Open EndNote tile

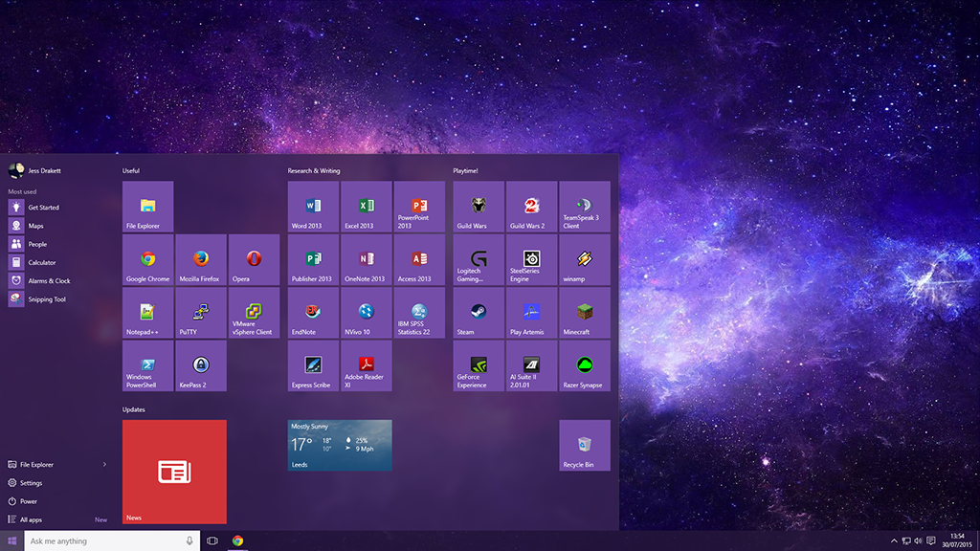pyautogui.click(x=313, y=313)
